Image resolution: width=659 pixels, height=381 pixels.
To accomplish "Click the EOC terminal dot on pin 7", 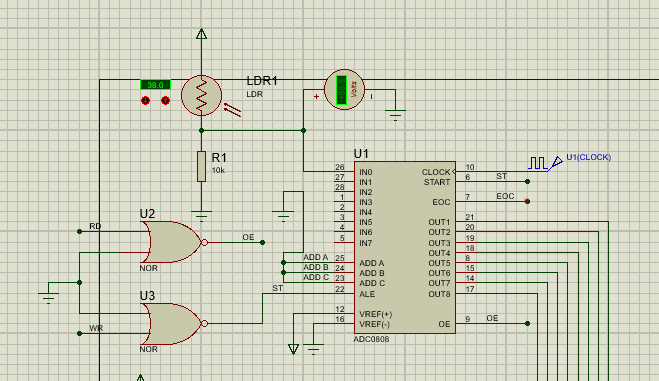I will click(x=527, y=202).
